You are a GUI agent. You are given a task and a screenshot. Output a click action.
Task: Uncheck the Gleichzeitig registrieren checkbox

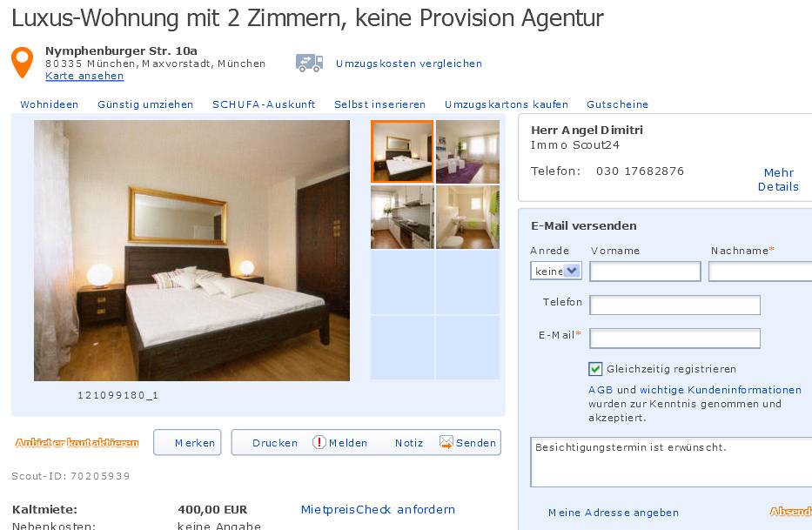(595, 369)
